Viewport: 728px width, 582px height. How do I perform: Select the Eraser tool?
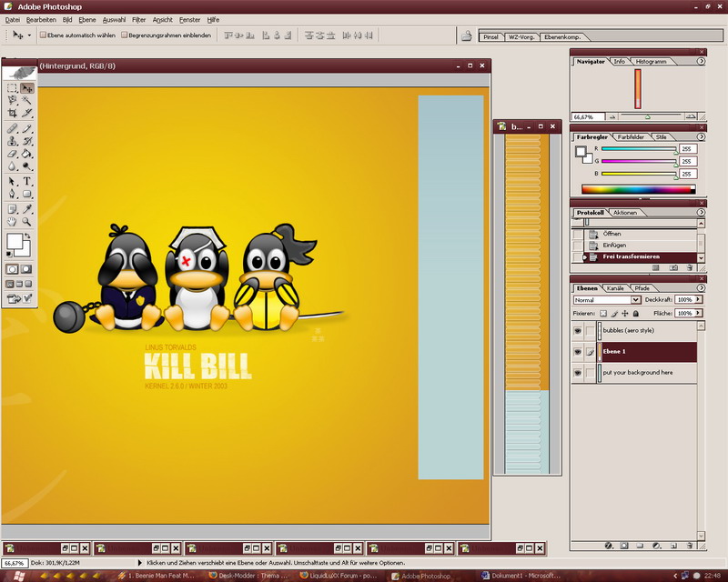click(x=12, y=154)
